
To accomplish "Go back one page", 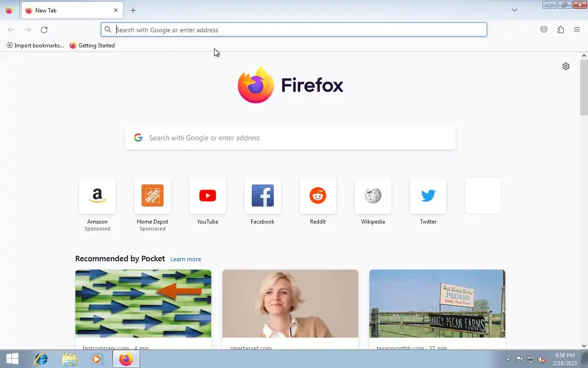I will point(11,30).
